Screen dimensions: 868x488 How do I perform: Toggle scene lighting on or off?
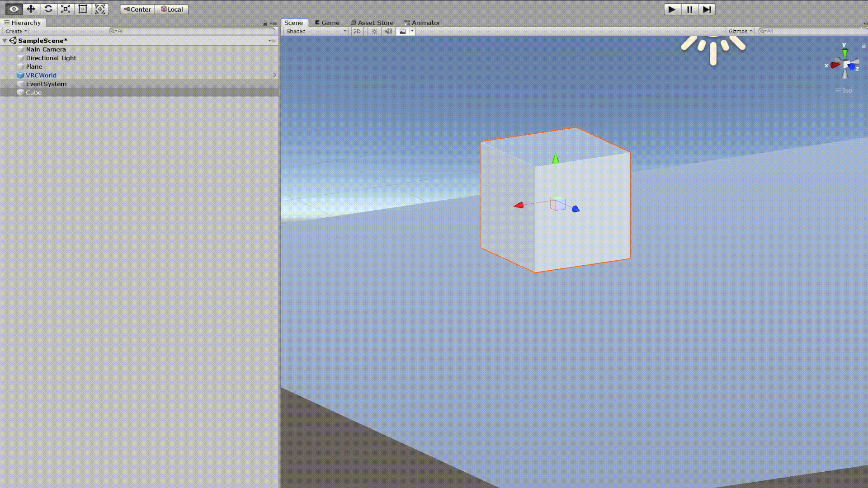[374, 31]
